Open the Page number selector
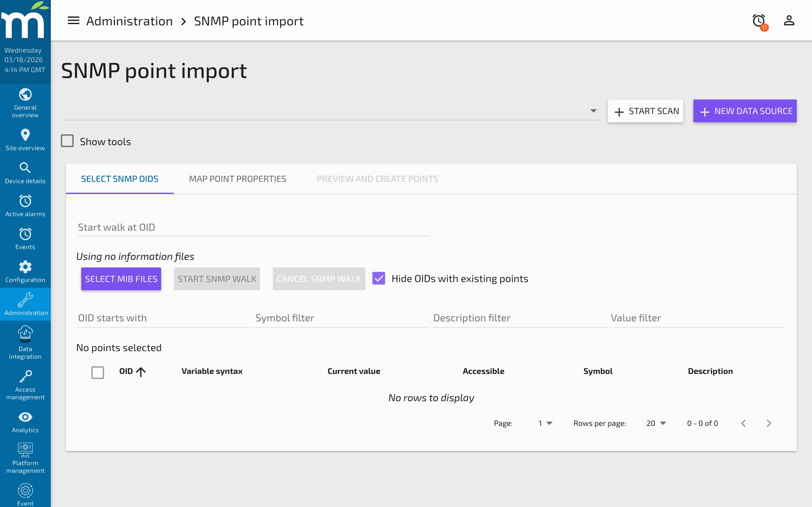Screen dimensions: 812x507 pos(544,423)
